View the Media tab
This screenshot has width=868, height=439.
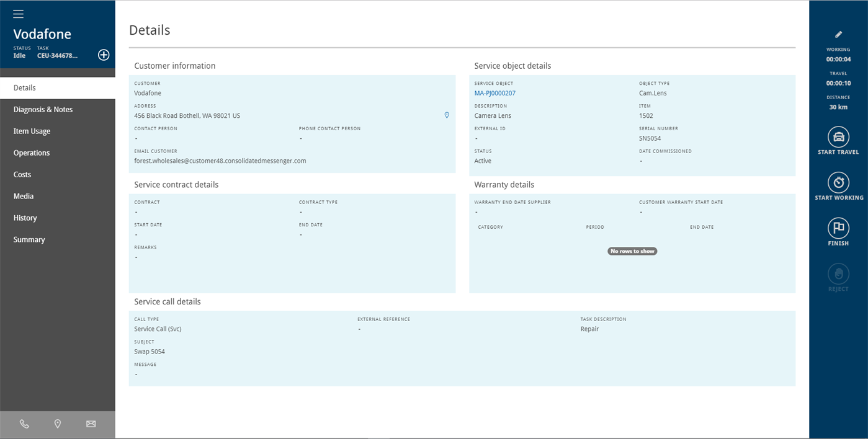pyautogui.click(x=24, y=196)
